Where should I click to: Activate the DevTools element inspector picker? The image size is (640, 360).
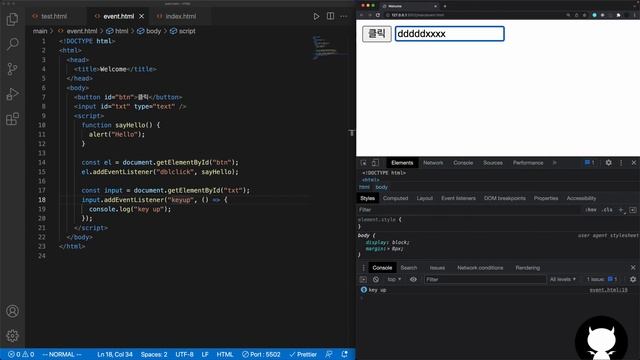point(363,163)
